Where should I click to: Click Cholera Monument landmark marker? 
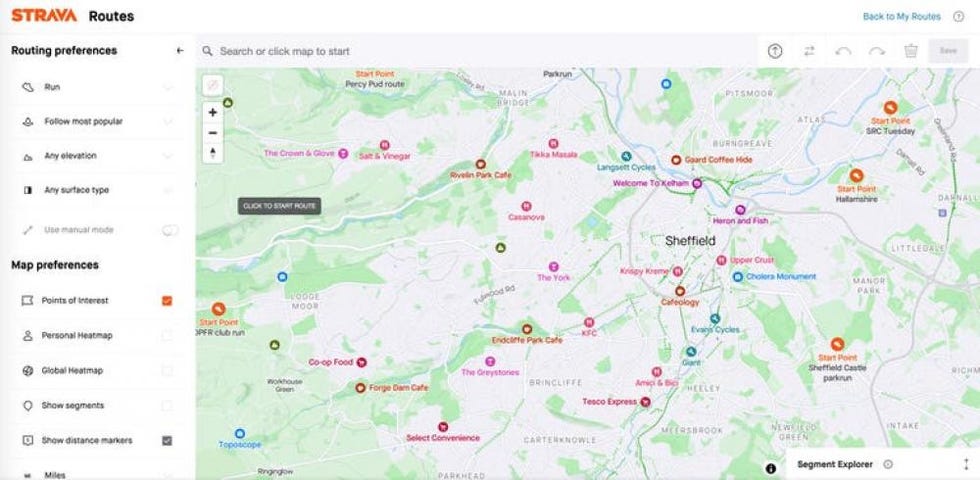tap(738, 276)
